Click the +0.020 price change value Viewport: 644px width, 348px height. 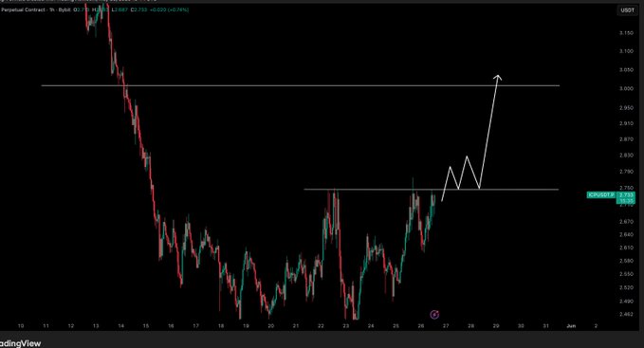(156, 9)
